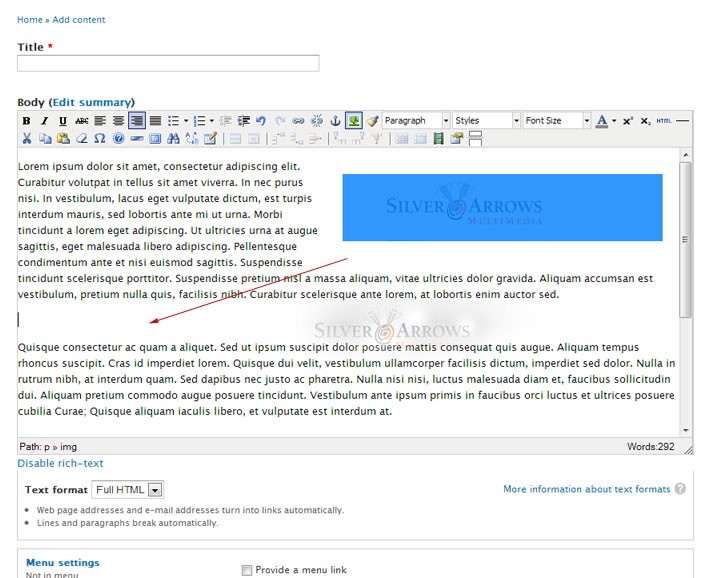The height and width of the screenshot is (578, 713).
Task: Click into the Title input field
Action: [168, 63]
